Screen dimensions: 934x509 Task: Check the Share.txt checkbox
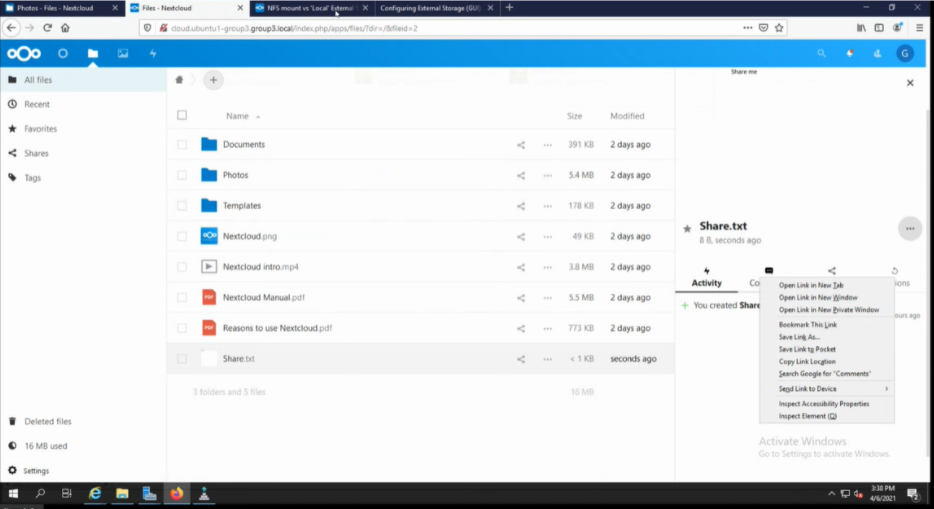tap(182, 358)
